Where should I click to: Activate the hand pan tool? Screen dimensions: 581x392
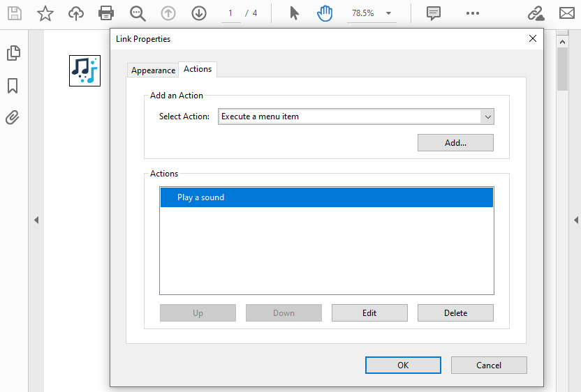325,13
